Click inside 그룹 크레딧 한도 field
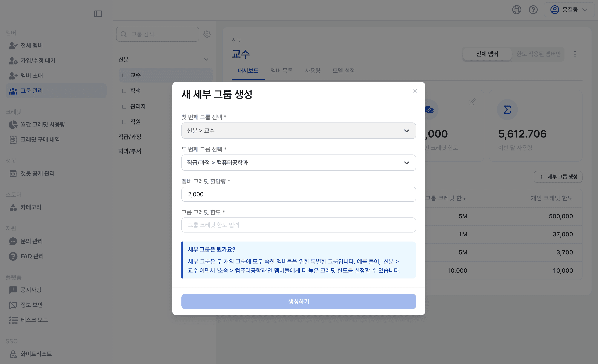 [x=299, y=225]
